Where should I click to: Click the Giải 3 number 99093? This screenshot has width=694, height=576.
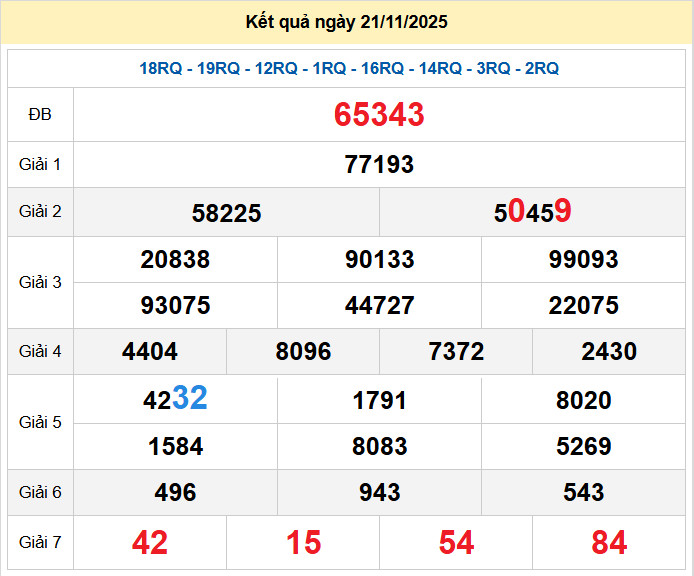click(583, 260)
